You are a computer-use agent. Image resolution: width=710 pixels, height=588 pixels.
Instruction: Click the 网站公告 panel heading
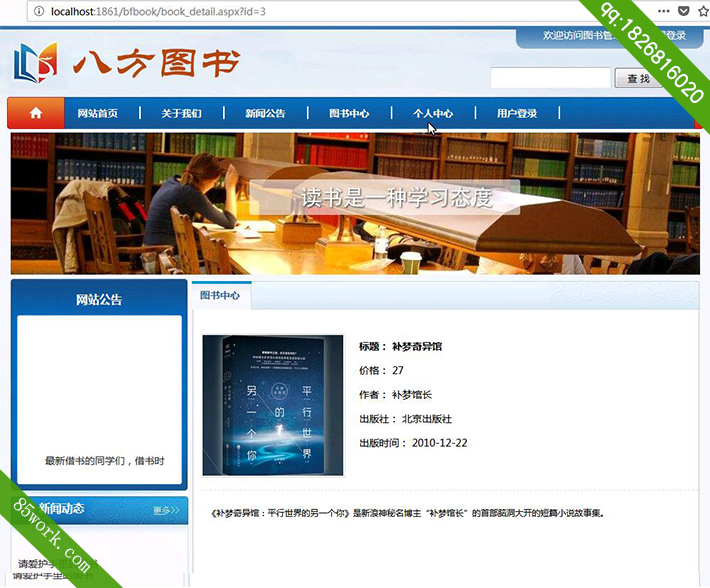(x=99, y=300)
